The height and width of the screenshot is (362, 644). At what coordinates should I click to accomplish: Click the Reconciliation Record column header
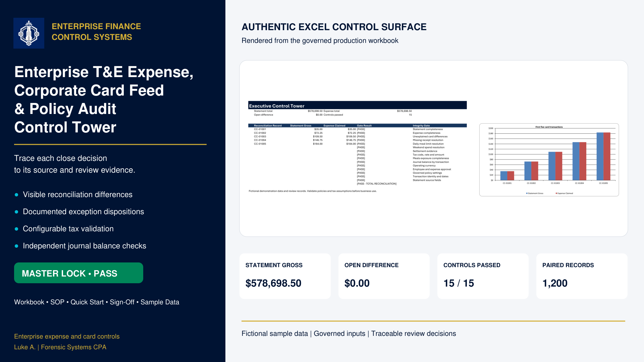tap(268, 126)
